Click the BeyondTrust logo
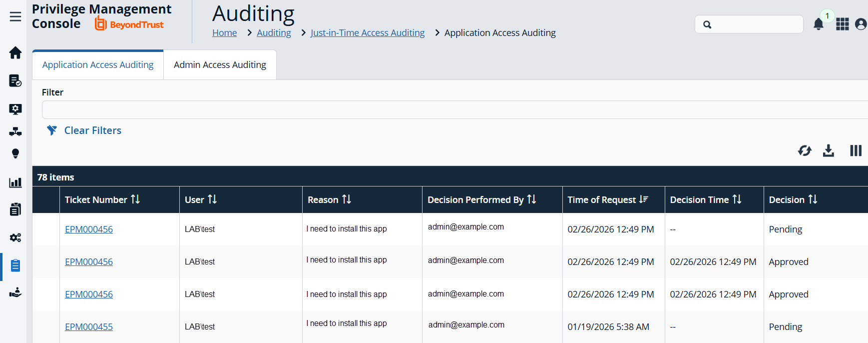868x343 pixels. click(x=129, y=23)
